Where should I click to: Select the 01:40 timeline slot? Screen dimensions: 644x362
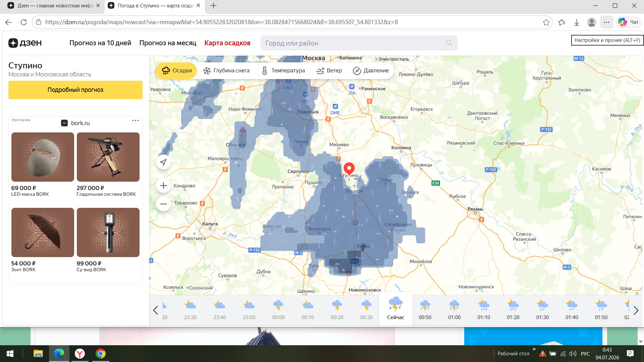click(572, 310)
